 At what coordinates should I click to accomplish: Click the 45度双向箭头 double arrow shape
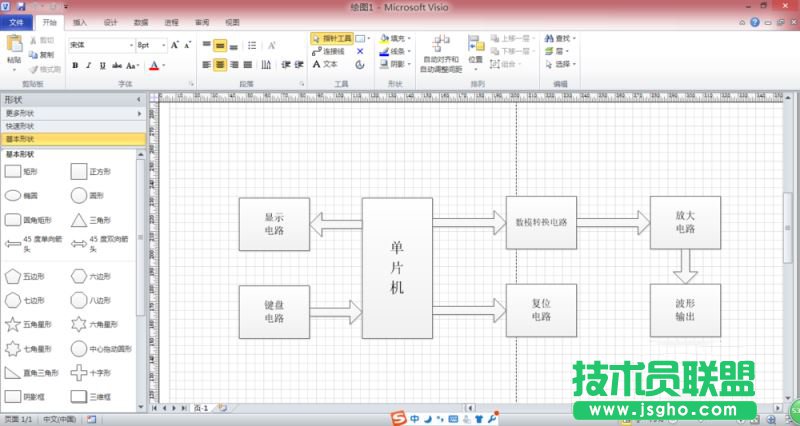[79, 244]
